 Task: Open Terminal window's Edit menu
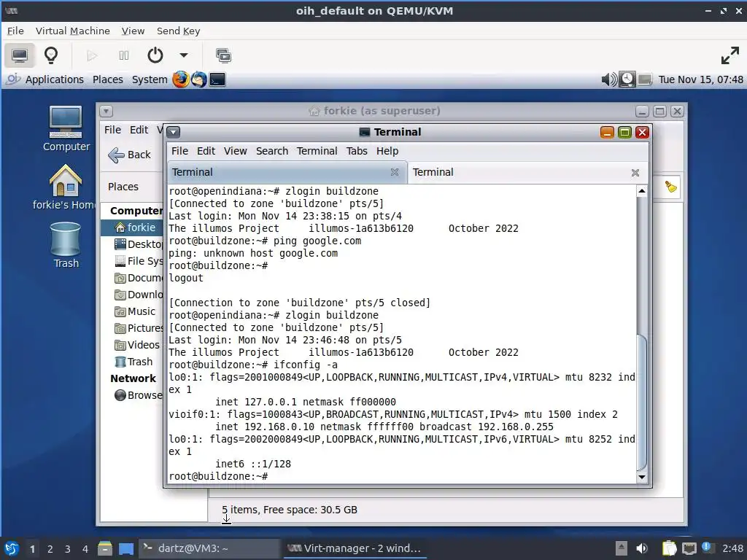pos(206,151)
